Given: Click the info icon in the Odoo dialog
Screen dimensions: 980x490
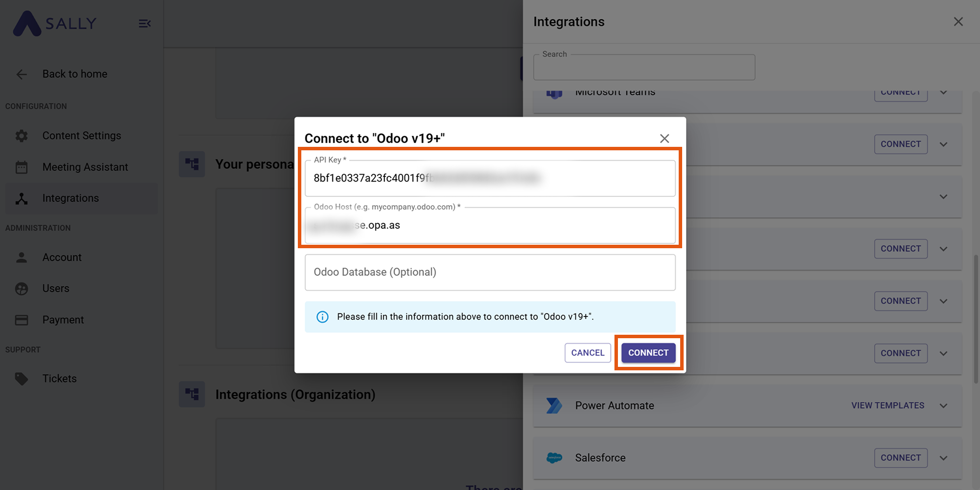Looking at the screenshot, I should pyautogui.click(x=322, y=317).
